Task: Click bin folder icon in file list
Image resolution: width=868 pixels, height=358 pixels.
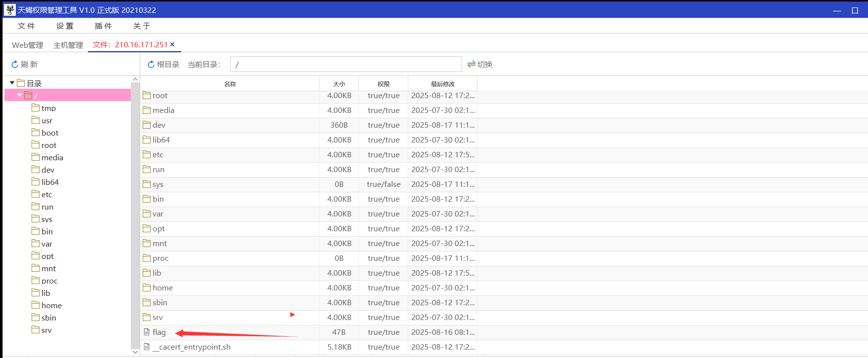Action: (x=147, y=199)
